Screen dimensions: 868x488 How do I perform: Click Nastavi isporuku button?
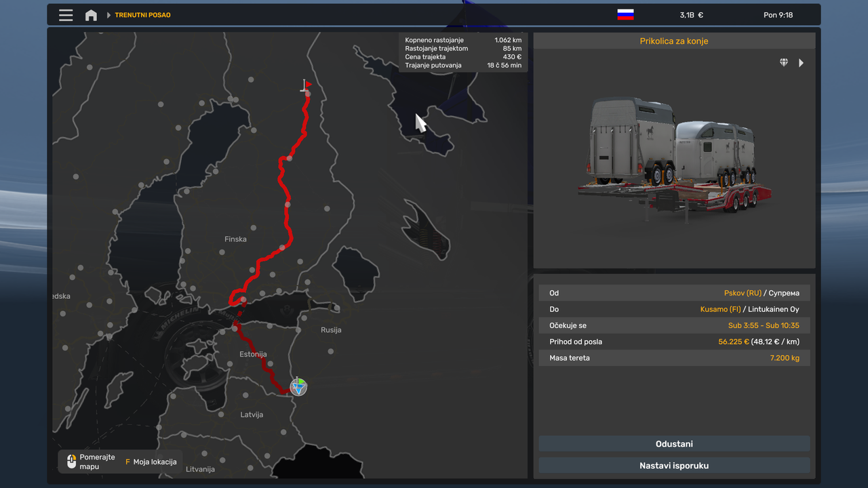[x=674, y=466]
